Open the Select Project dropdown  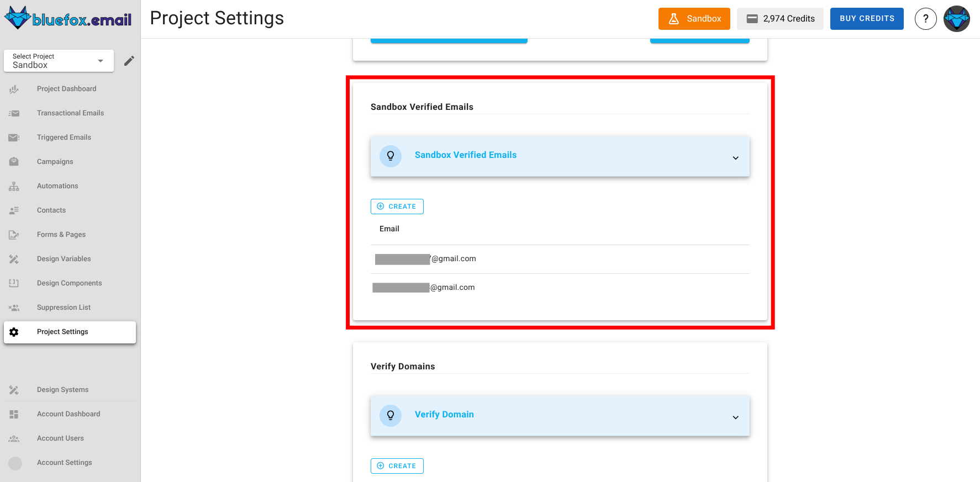click(59, 61)
